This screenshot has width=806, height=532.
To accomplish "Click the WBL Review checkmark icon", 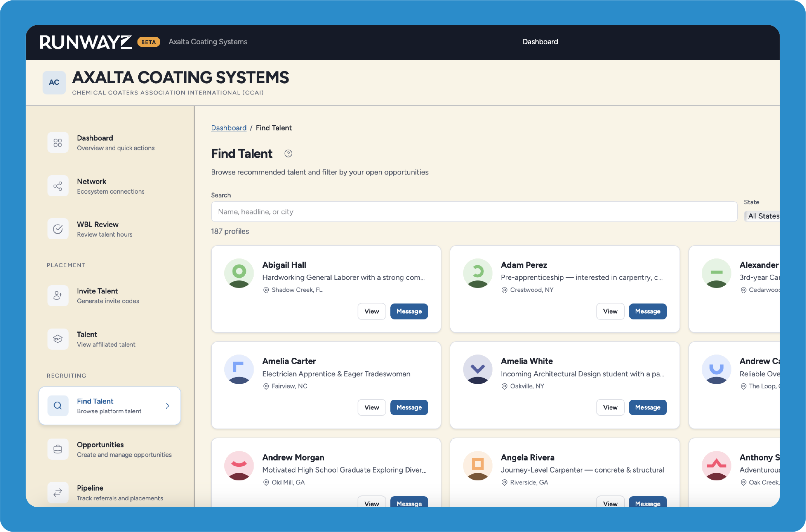I will [x=58, y=229].
